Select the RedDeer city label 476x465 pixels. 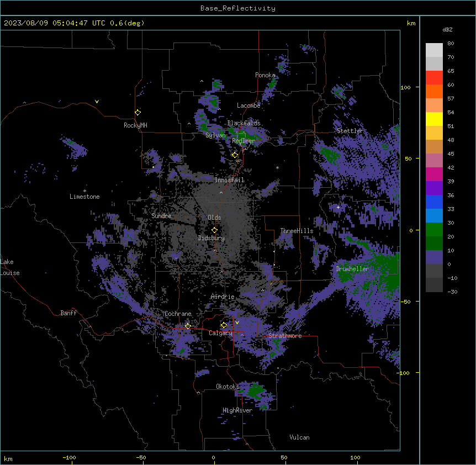tap(244, 141)
